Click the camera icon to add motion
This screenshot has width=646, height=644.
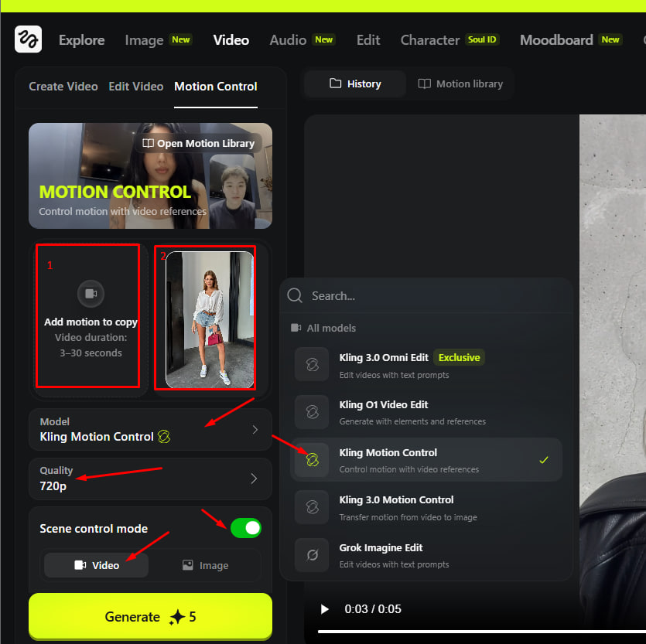91,294
